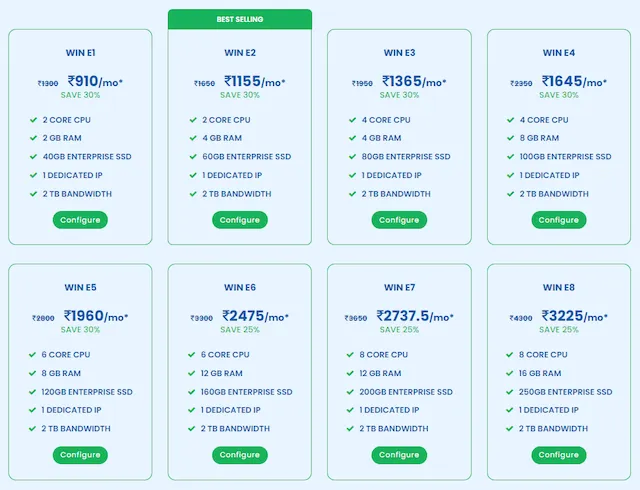This screenshot has width=640, height=490.
Task: Click checkmark beside WIN E7 8 Core CPU
Action: click(x=353, y=355)
